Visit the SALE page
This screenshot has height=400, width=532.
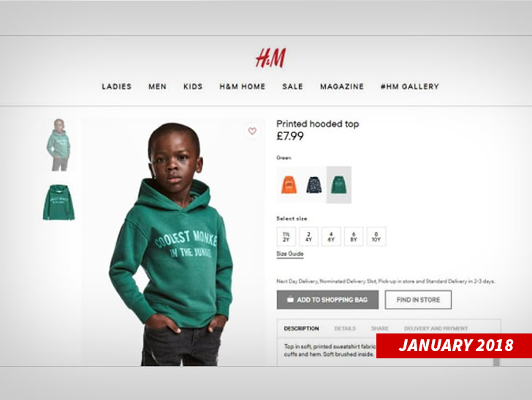click(x=292, y=86)
